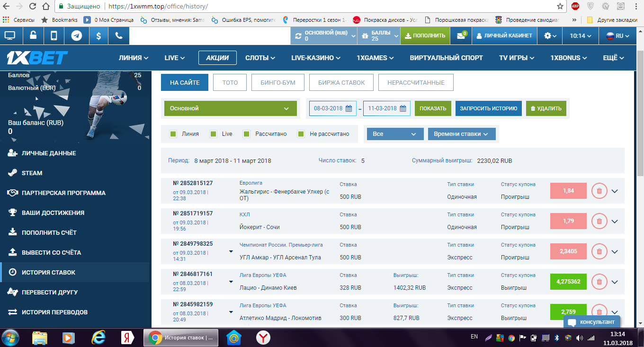Click the УДАЛИТЬ button
The width and height of the screenshot is (644, 347).
pyautogui.click(x=546, y=108)
